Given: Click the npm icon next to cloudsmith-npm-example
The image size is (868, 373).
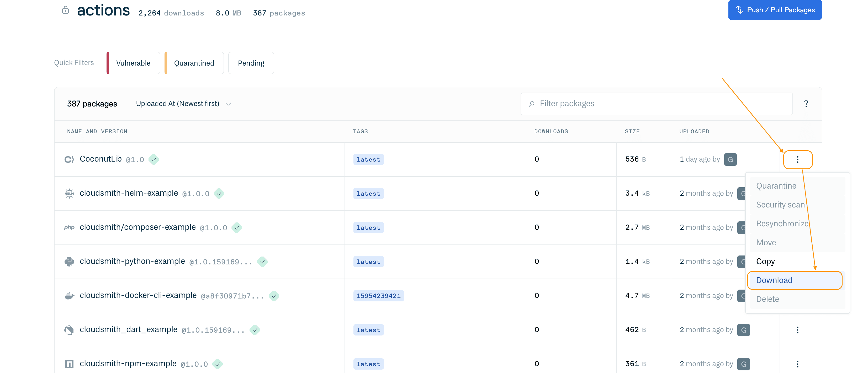Looking at the screenshot, I should (x=69, y=364).
